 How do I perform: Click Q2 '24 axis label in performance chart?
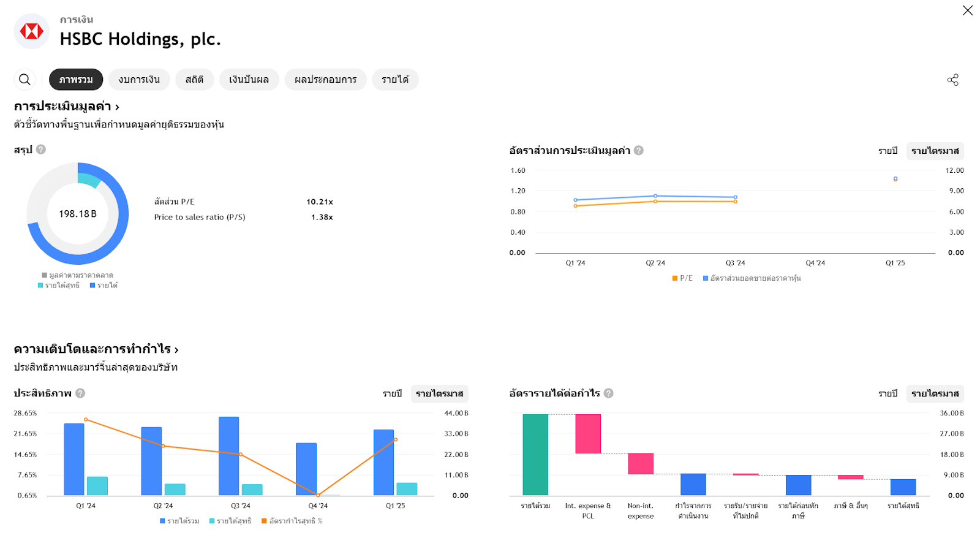click(x=163, y=506)
